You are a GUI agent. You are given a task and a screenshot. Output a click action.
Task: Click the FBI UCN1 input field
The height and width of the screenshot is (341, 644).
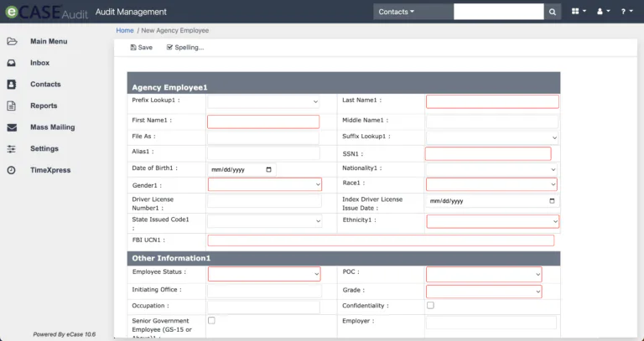pos(381,240)
